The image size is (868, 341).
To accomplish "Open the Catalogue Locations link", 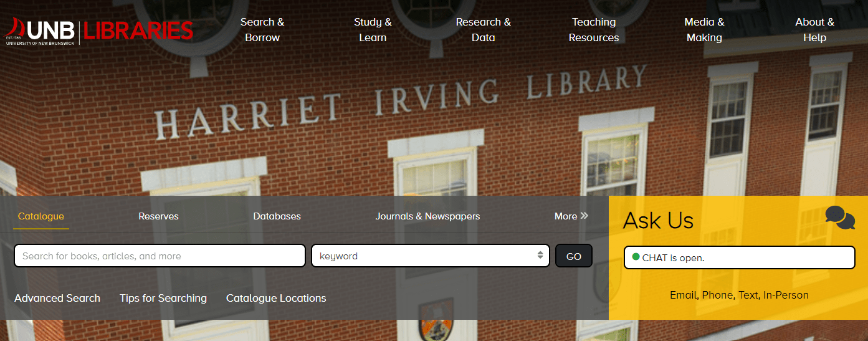I will [x=276, y=298].
